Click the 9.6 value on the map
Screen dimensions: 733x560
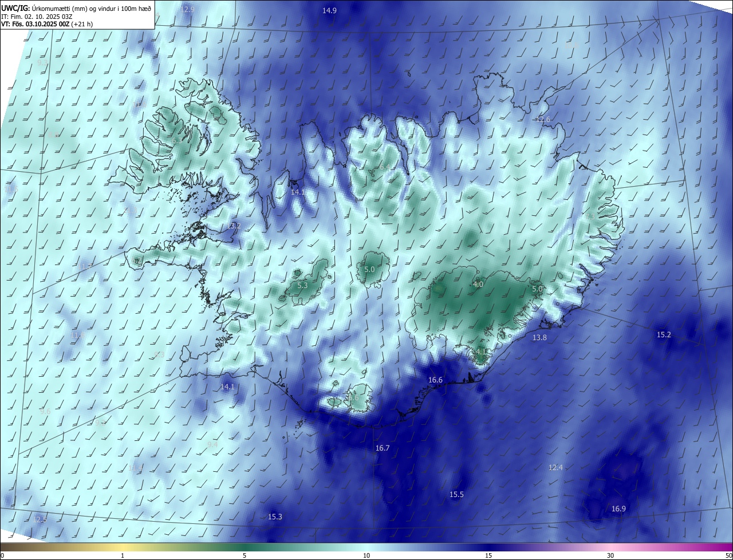coord(45,411)
